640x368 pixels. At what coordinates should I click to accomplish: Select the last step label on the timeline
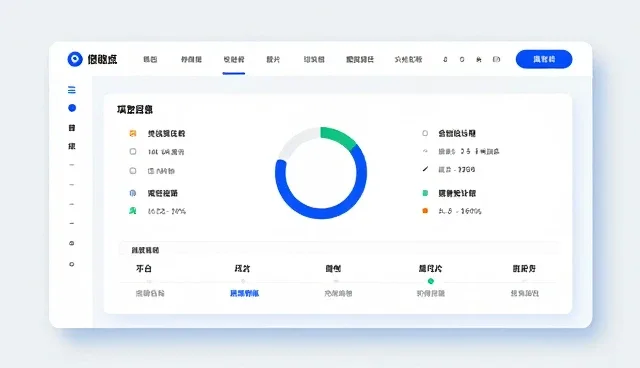click(524, 268)
